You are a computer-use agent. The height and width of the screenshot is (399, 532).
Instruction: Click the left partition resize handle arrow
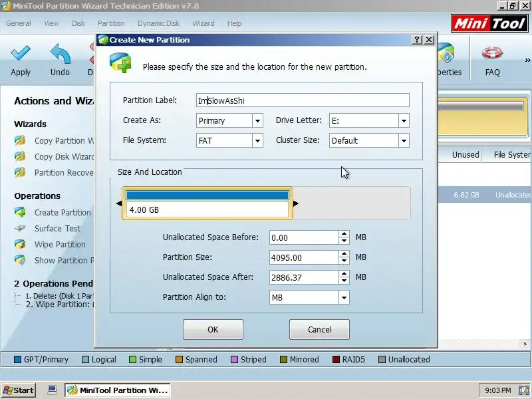pos(119,203)
